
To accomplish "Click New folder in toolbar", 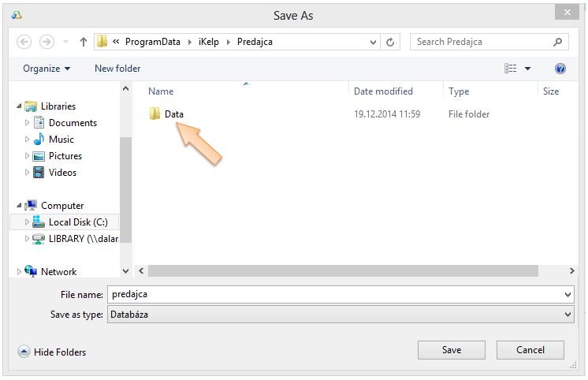I will [x=117, y=69].
